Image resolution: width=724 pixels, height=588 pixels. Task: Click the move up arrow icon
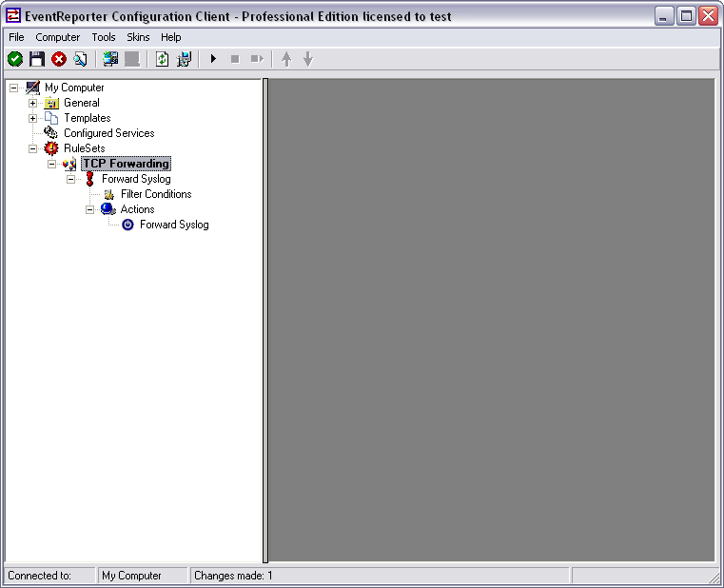[286, 59]
